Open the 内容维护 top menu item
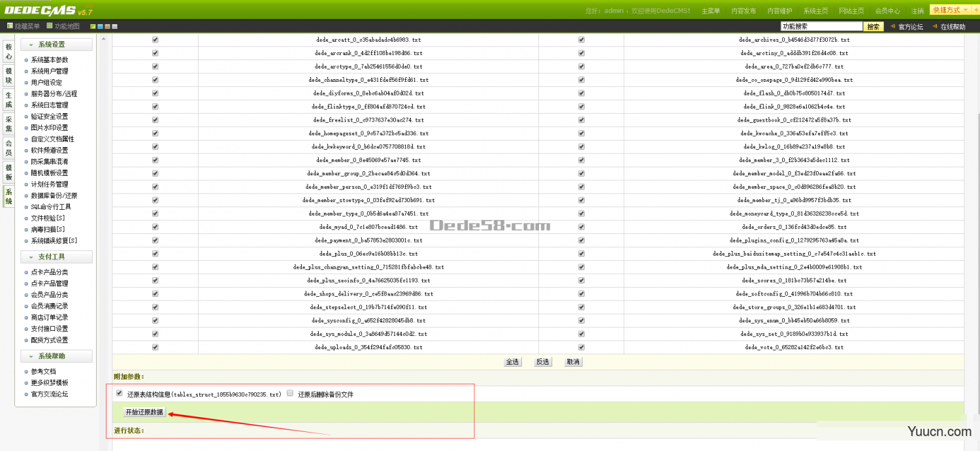 tap(779, 10)
